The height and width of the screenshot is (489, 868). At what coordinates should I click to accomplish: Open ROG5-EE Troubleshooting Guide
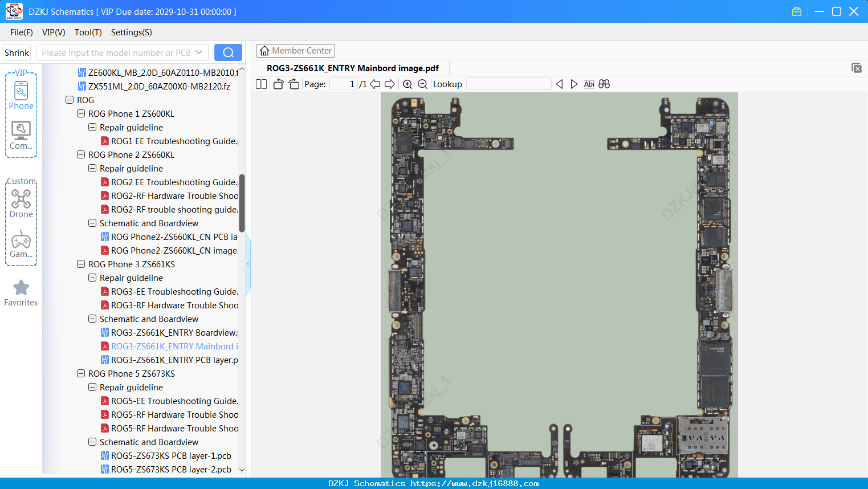pos(169,401)
